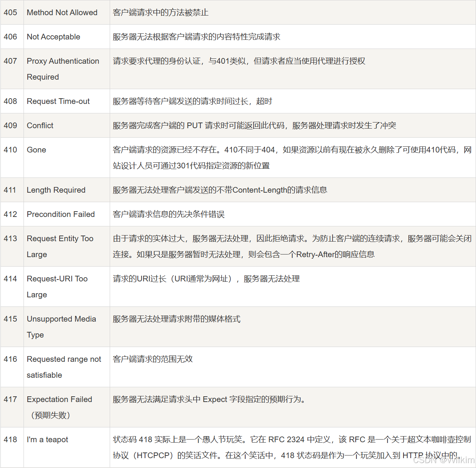Select the "I'm a teapot" entry for 418

pyautogui.click(x=47, y=440)
